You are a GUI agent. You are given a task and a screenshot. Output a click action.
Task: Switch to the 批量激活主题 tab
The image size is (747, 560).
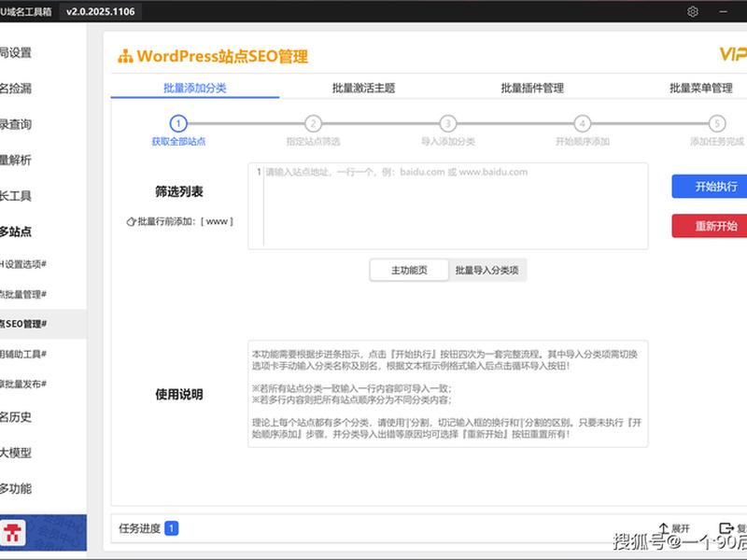(x=363, y=88)
